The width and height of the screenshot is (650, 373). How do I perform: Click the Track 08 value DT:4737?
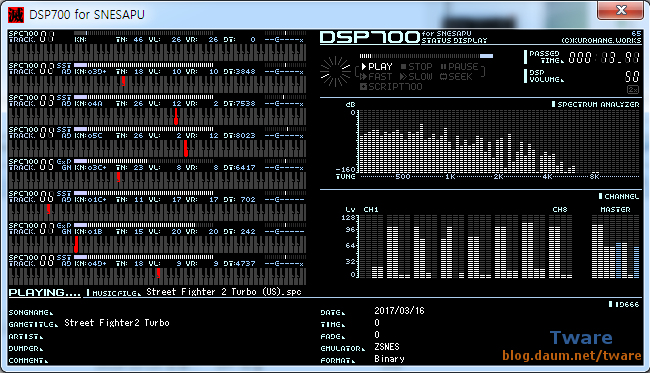coord(240,264)
